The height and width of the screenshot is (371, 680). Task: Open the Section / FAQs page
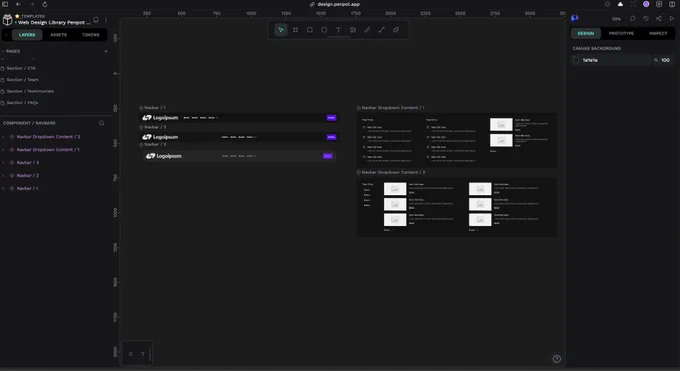tap(23, 103)
